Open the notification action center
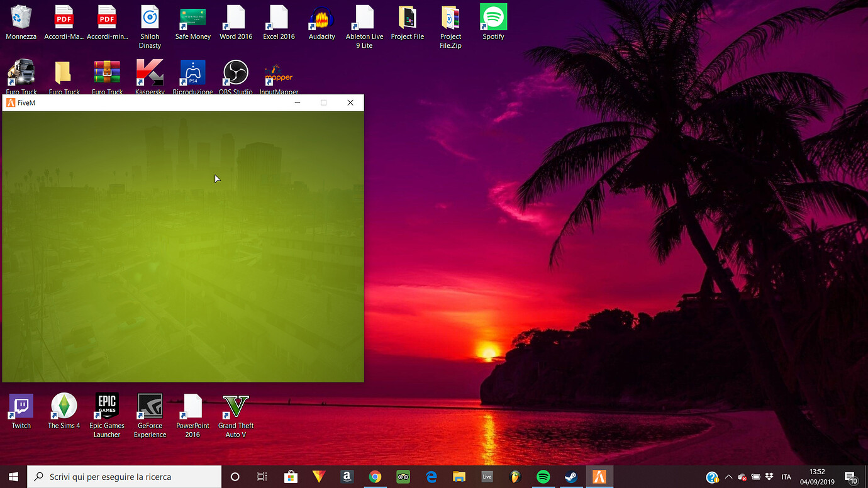The width and height of the screenshot is (868, 488). tap(850, 477)
